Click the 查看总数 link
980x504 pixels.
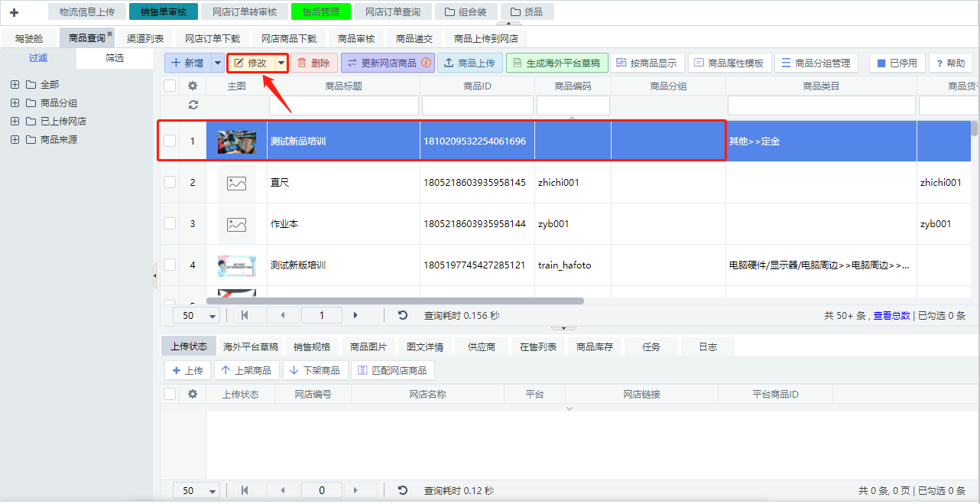891,315
